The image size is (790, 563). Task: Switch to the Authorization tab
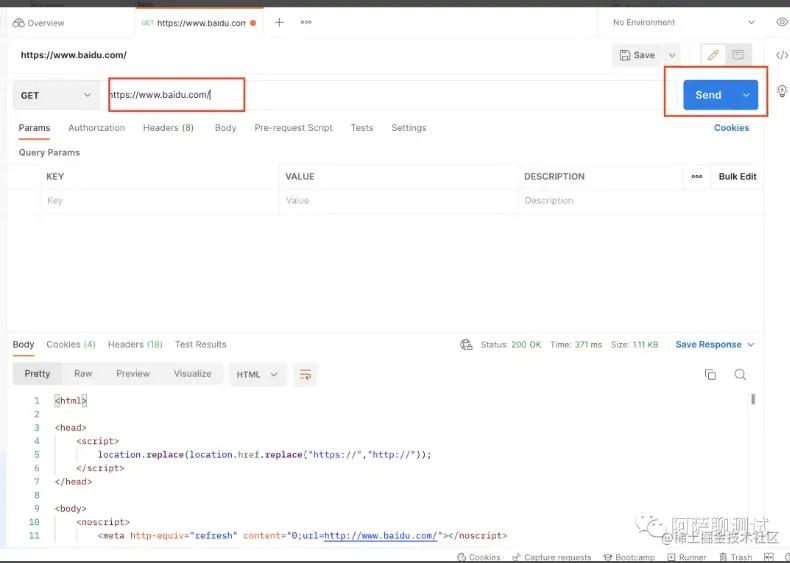(97, 128)
